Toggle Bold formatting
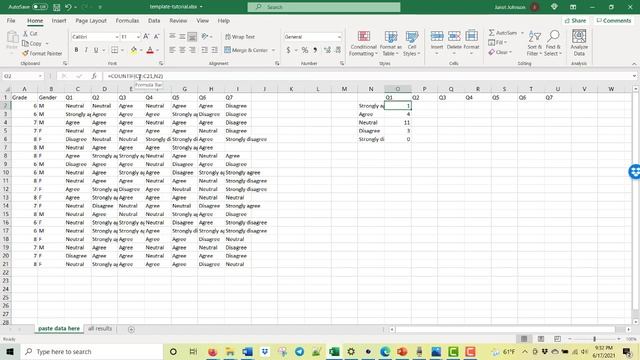 pos(76,50)
